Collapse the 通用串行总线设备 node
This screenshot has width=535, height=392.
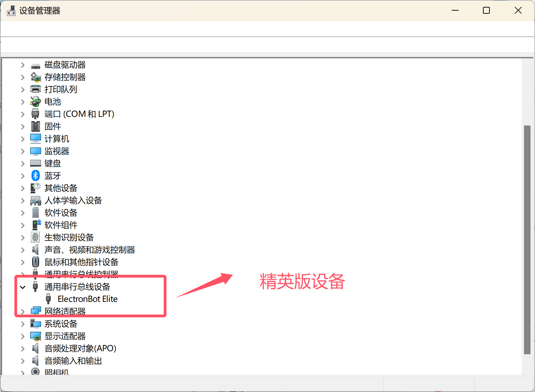[23, 287]
